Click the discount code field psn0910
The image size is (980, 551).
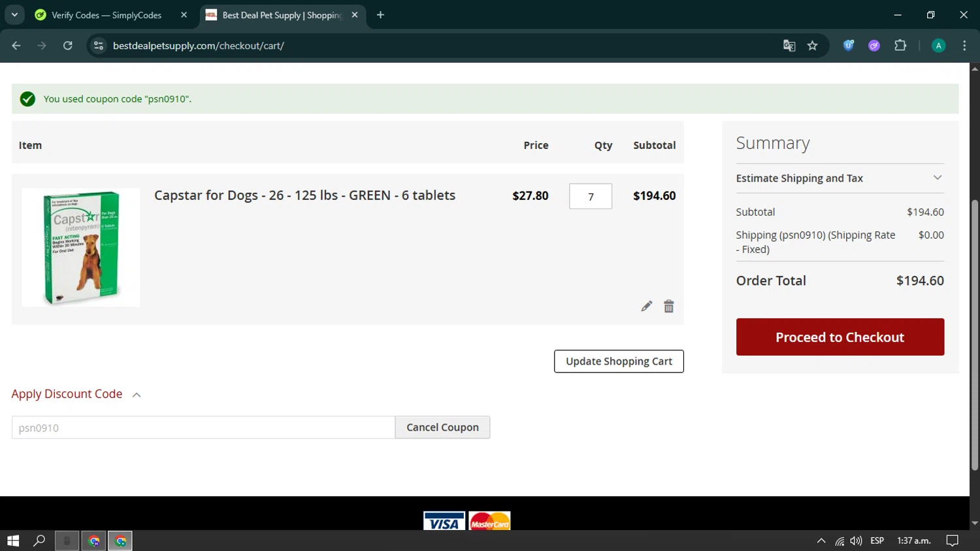click(203, 427)
